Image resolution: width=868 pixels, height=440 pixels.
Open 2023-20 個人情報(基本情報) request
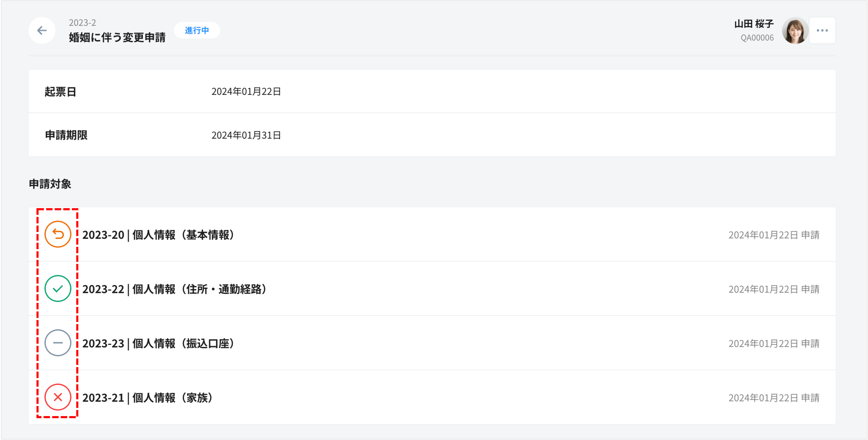click(x=158, y=235)
